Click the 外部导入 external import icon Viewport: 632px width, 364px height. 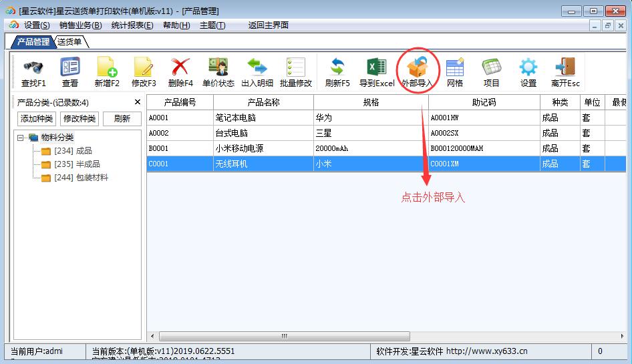click(x=417, y=73)
